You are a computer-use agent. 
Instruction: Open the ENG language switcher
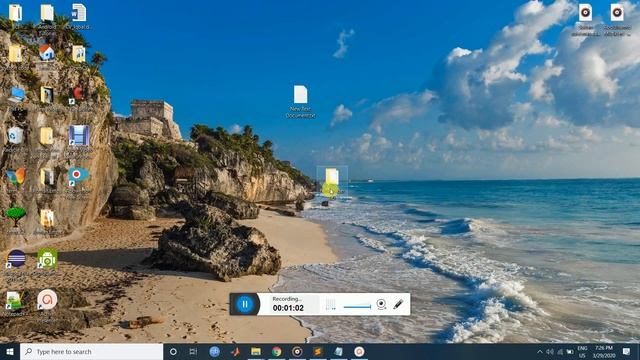[582, 351]
